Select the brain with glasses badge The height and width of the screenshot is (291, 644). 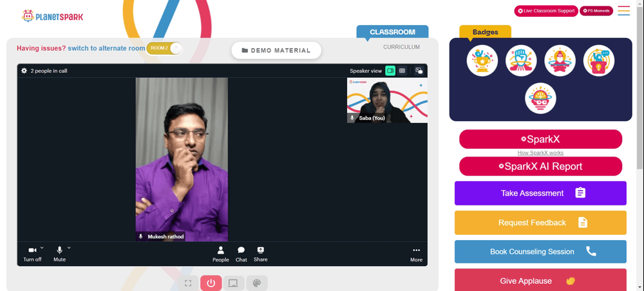(x=540, y=99)
